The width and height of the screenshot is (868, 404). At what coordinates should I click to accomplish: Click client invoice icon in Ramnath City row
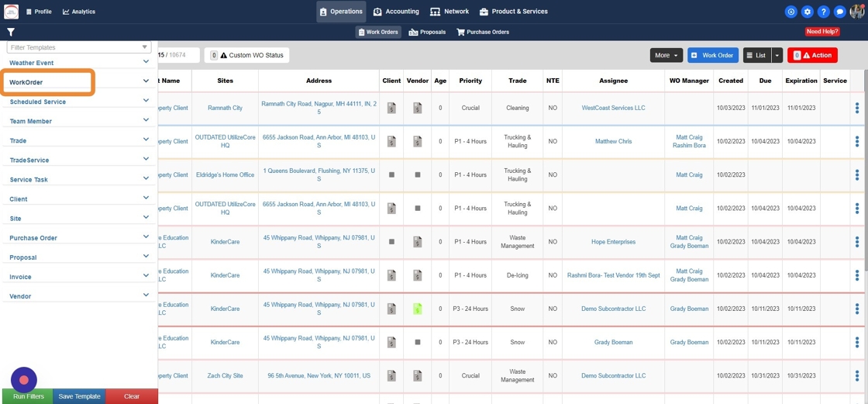pos(391,108)
